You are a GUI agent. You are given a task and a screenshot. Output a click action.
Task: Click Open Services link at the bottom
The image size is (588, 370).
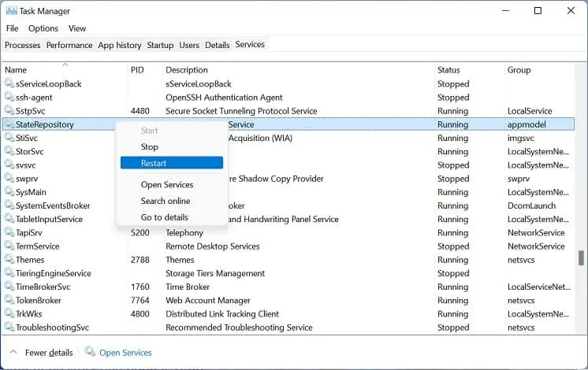tap(125, 353)
